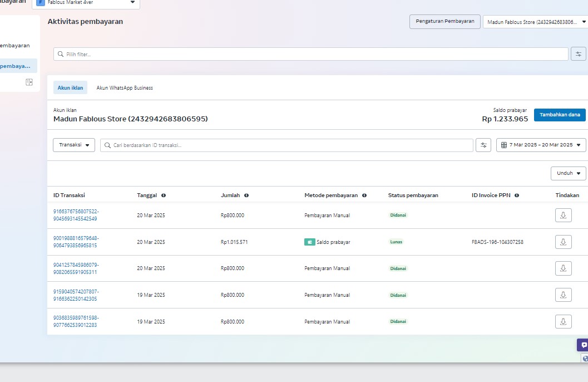This screenshot has height=382, width=588.
Task: Select the Akun iklan tab
Action: pyautogui.click(x=70, y=88)
